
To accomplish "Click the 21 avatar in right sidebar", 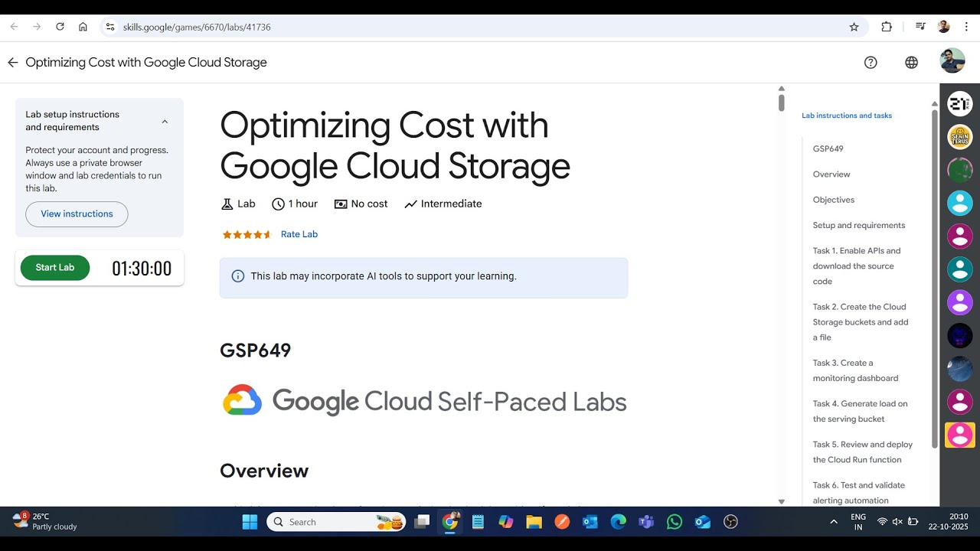I will 960,104.
